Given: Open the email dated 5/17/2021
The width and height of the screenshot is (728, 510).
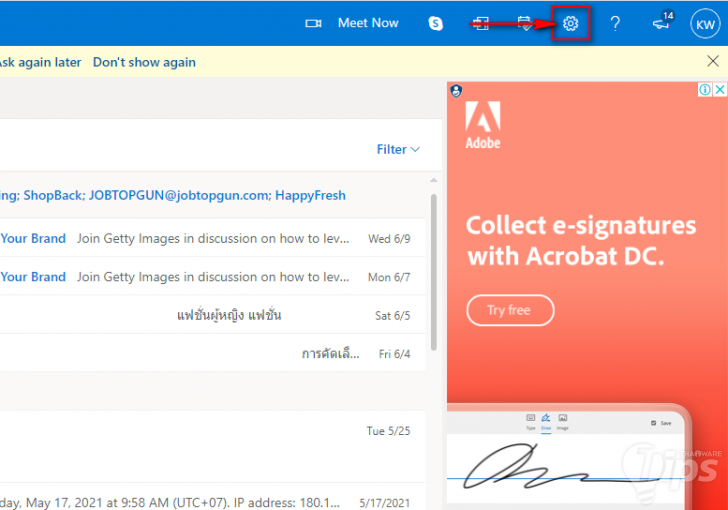Looking at the screenshot, I should coord(213,499).
